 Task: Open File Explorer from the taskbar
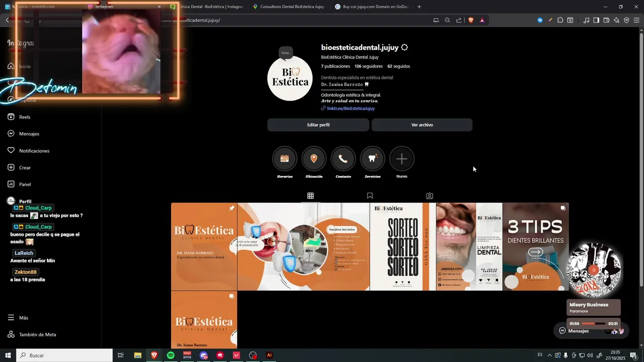(137, 355)
